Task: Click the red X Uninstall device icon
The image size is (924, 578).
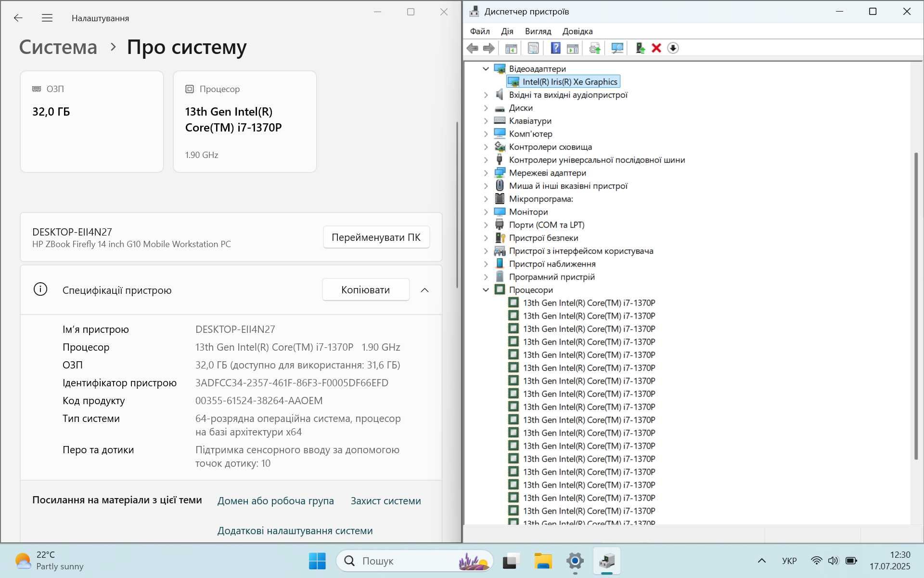Action: (x=656, y=48)
